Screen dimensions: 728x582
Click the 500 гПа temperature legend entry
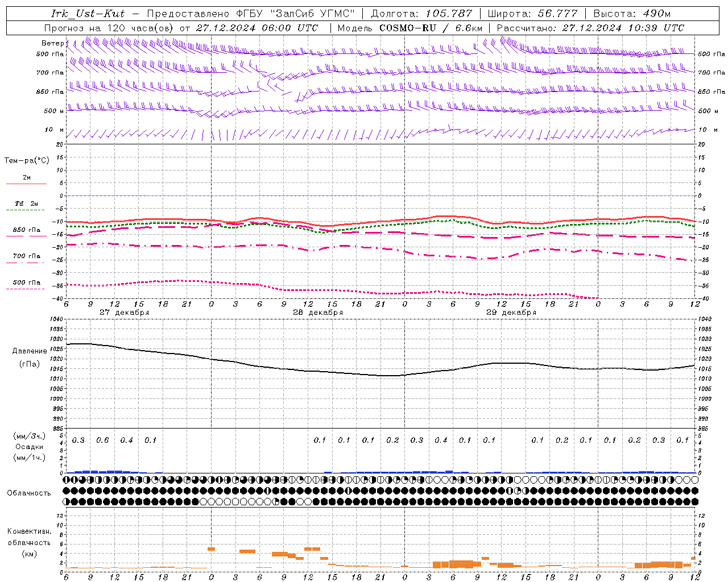(x=27, y=282)
